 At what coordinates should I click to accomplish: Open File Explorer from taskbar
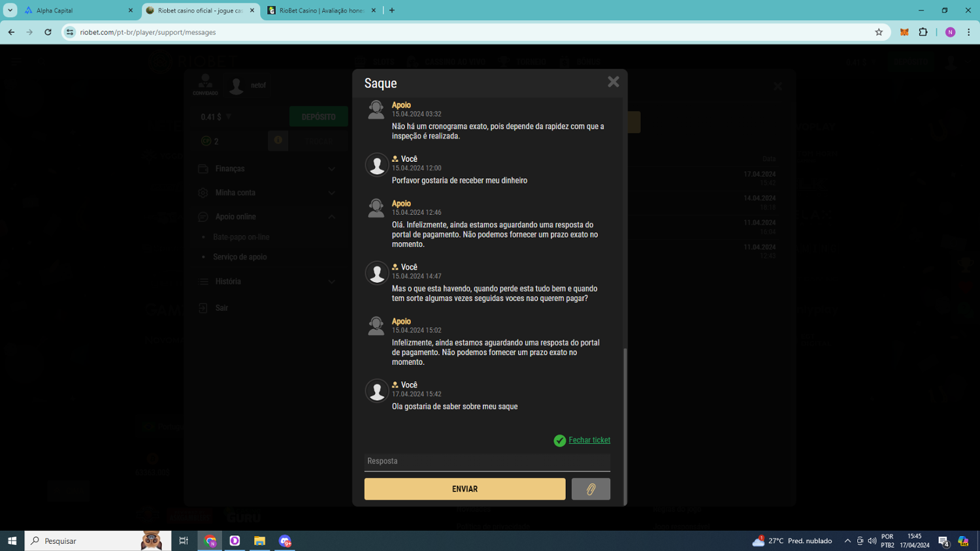pos(259,541)
